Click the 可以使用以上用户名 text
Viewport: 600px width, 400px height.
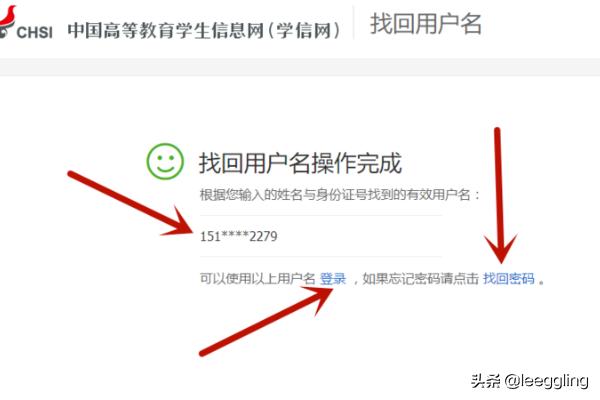[257, 278]
